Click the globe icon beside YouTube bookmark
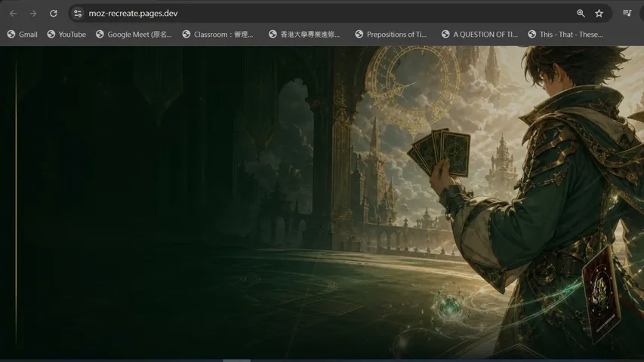Screen dimensions: 644x362 click(x=51, y=35)
